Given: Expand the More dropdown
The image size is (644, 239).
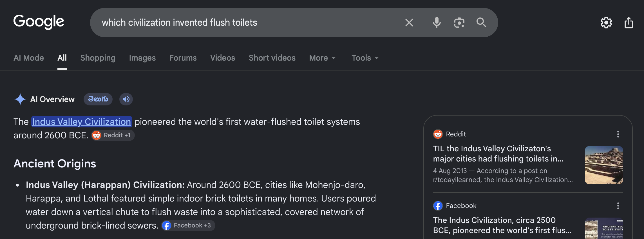Looking at the screenshot, I should point(322,58).
